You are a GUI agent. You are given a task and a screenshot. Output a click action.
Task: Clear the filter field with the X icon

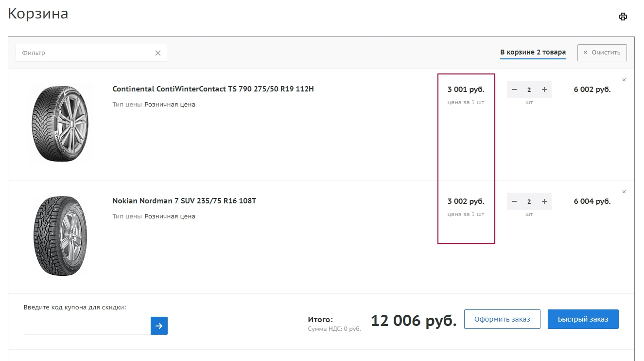tap(158, 53)
